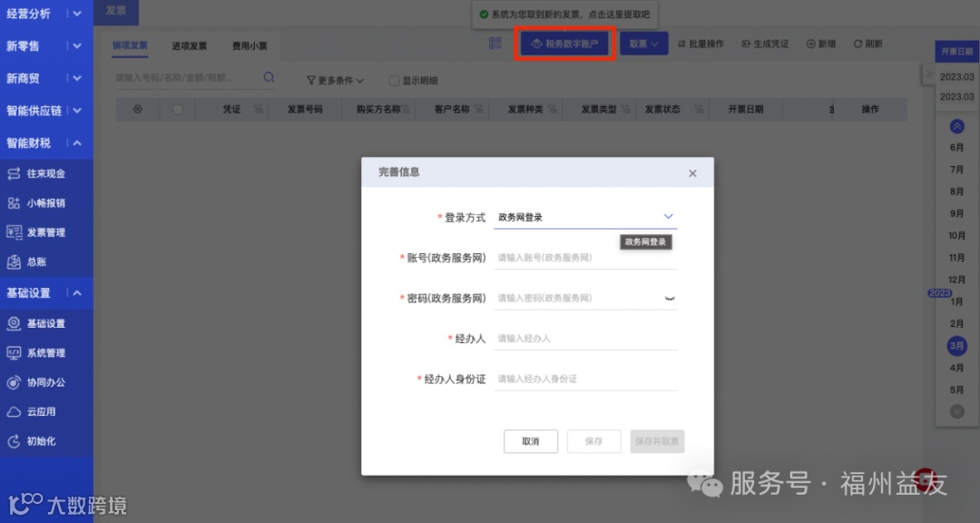The image size is (980, 523).
Task: Filter the 发票种类 column
Action: click(x=553, y=110)
